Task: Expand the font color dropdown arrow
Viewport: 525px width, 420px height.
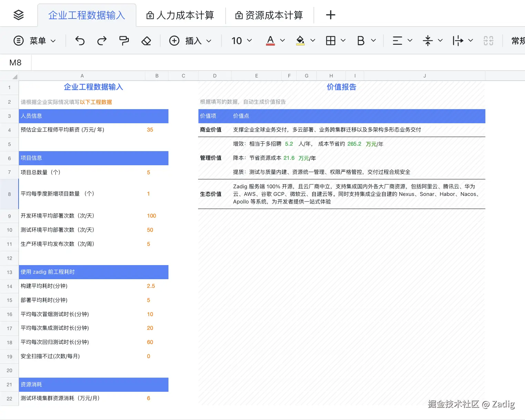Action: [282, 41]
